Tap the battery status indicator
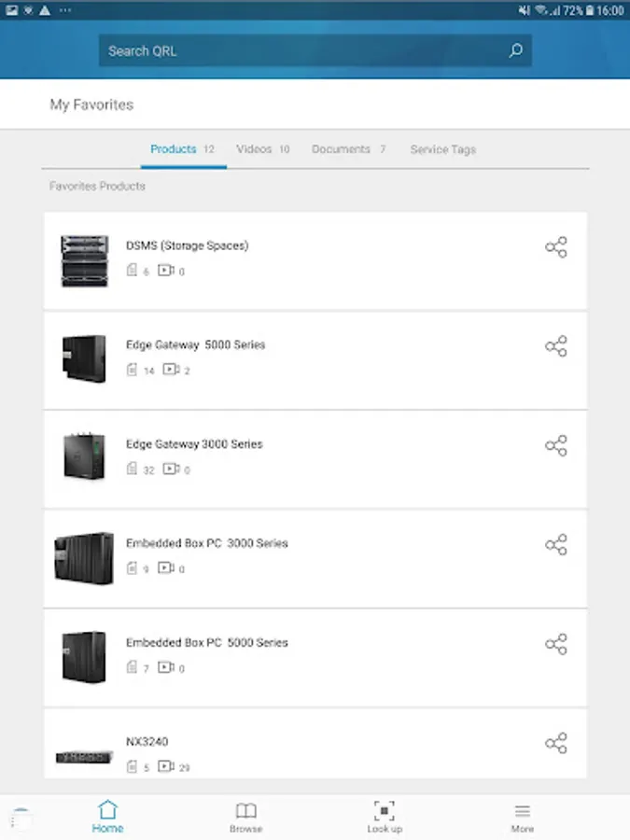The width and height of the screenshot is (630, 840). pyautogui.click(x=589, y=10)
